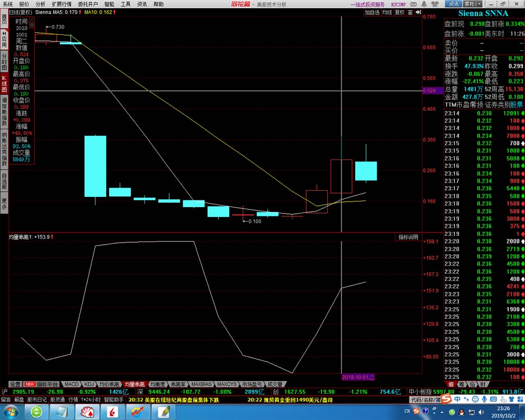Open 股市日记 in bottom bar

click(37, 399)
